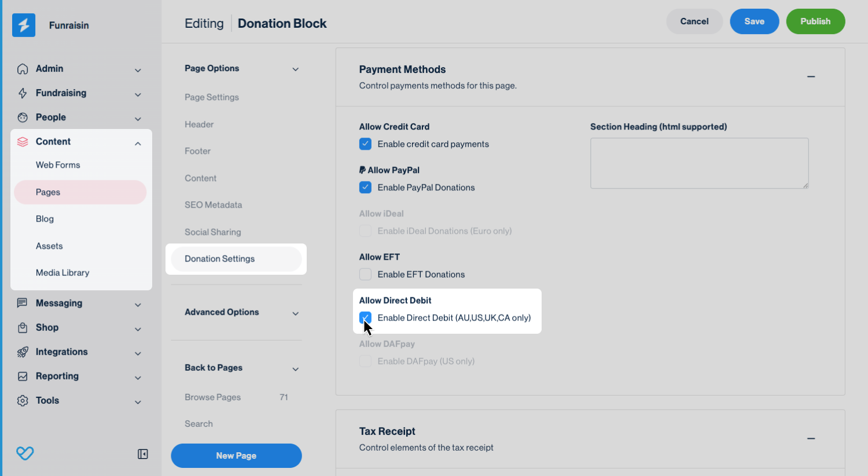Open the Web Forms menu item

(58, 165)
